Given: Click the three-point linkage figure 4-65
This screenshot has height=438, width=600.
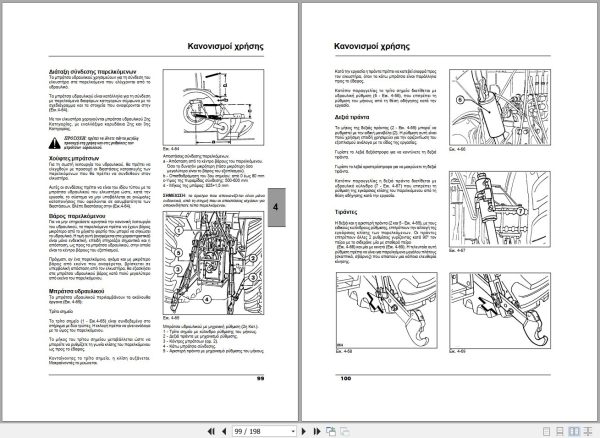Looking at the screenshot, I should [213, 263].
